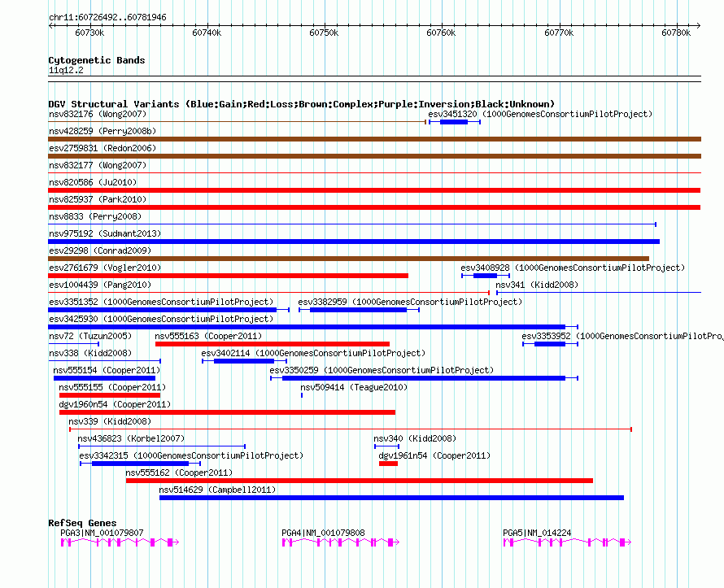Click the 60740k ruler label
Viewport: 724px width, 588px height.
click(x=207, y=33)
